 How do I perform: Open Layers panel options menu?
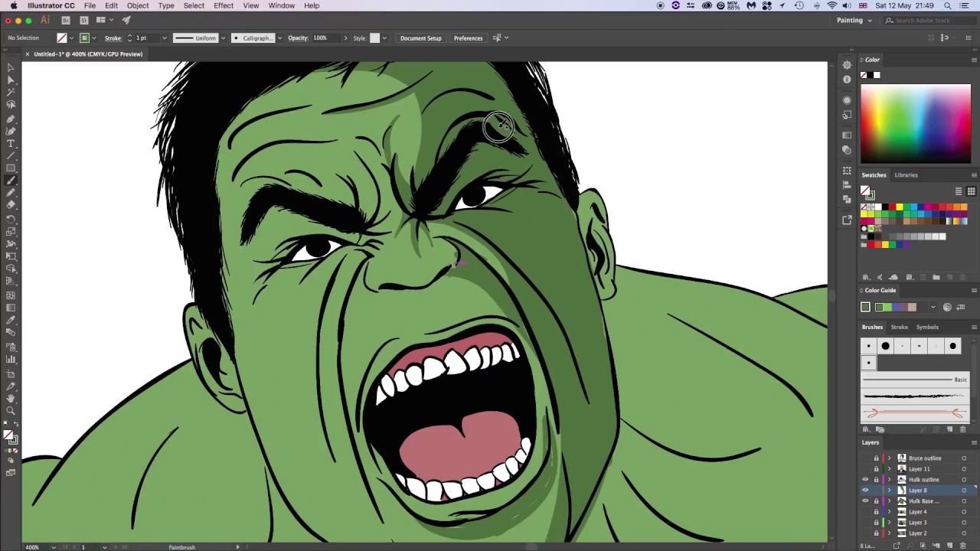click(974, 442)
